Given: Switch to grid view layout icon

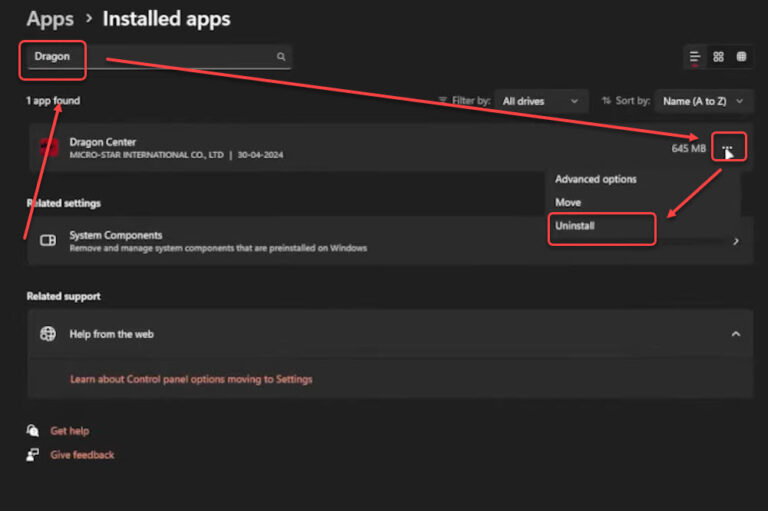Looking at the screenshot, I should [x=718, y=57].
